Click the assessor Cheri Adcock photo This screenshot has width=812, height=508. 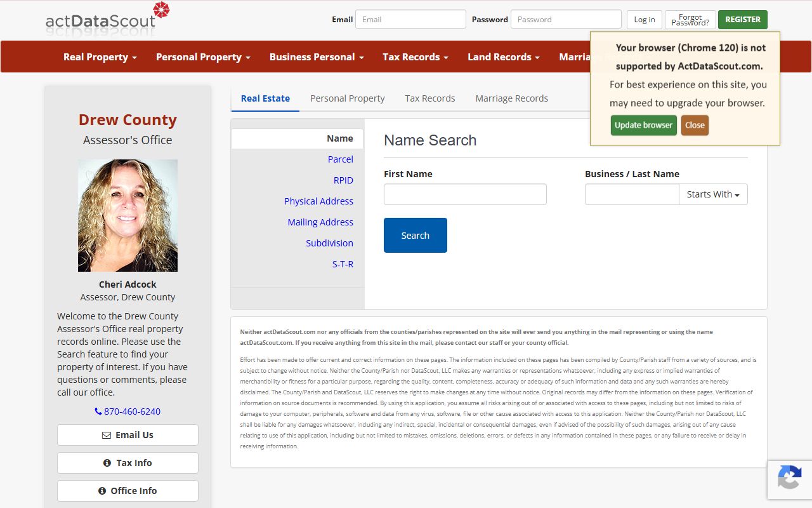[128, 215]
